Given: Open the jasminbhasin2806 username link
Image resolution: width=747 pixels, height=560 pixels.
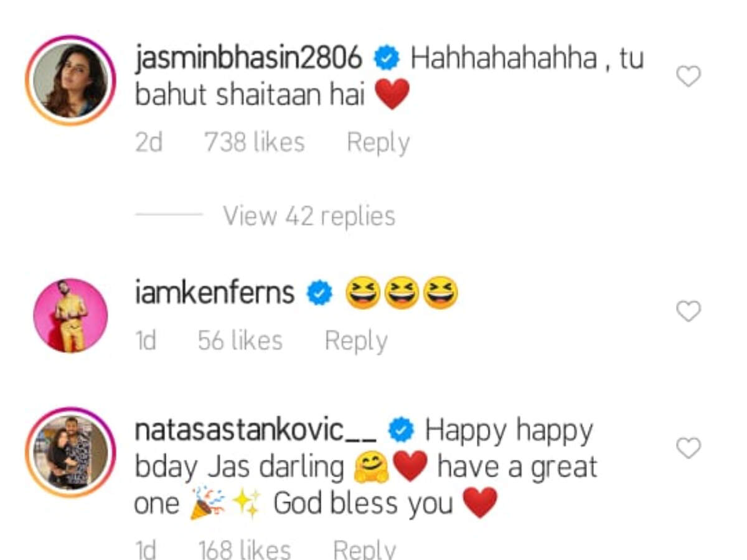Looking at the screenshot, I should click(248, 58).
